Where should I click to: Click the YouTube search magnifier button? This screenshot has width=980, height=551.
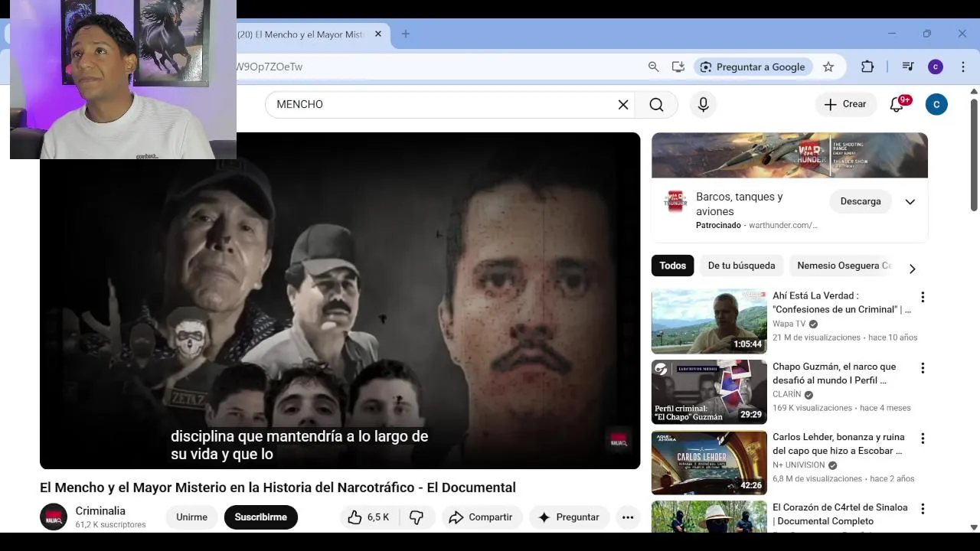656,105
